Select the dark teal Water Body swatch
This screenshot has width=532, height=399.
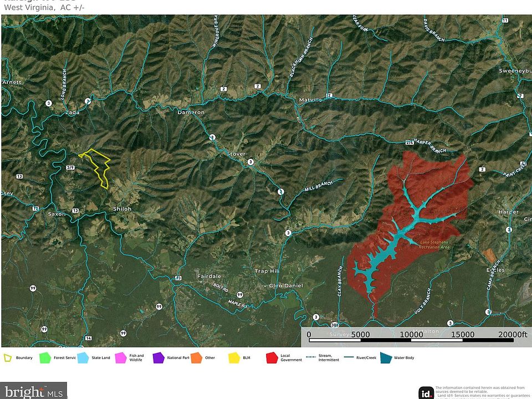coord(386,357)
